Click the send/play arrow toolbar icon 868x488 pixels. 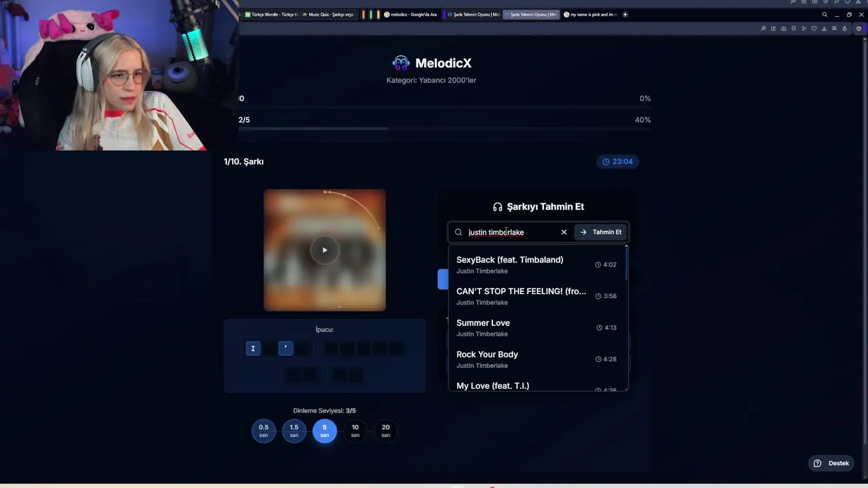click(x=804, y=28)
